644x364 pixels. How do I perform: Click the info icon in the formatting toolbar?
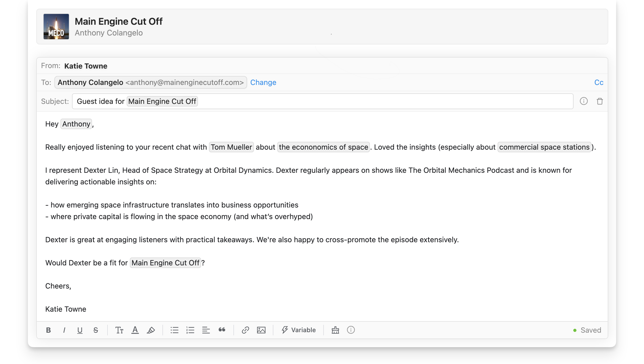tap(351, 330)
